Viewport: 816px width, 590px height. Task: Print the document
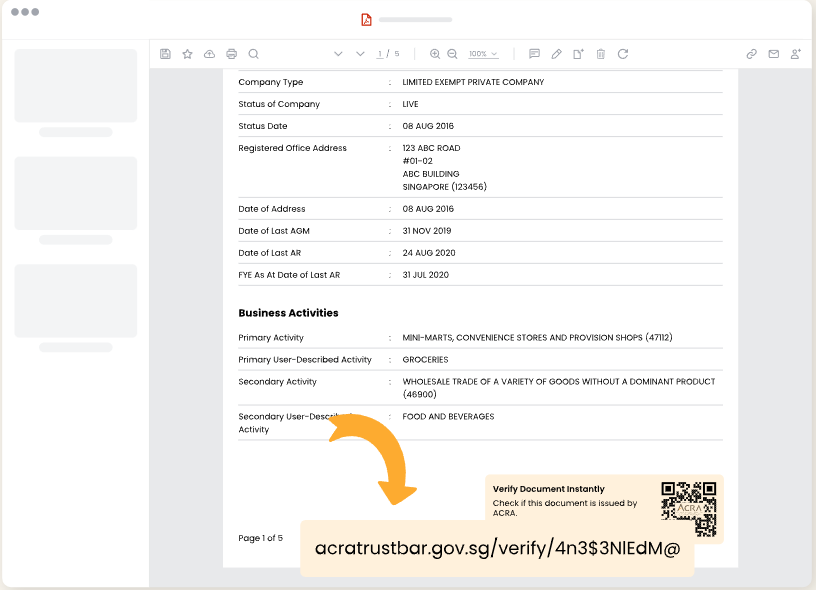point(231,54)
